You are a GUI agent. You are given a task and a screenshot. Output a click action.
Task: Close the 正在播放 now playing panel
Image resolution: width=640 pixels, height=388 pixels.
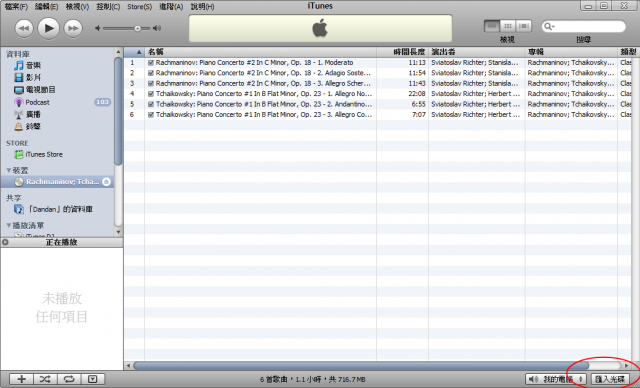tap(5, 242)
